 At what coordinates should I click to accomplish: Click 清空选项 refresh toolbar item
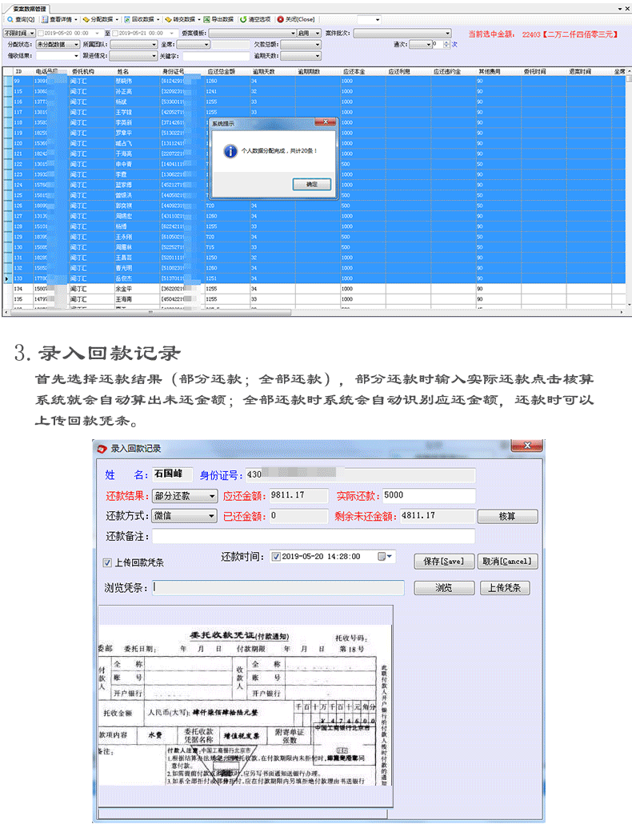tap(255, 19)
